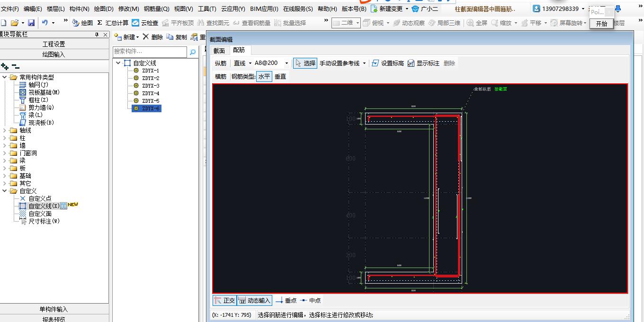Select 轴网(J) in common components
This screenshot has width=644, height=322.
tap(34, 85)
